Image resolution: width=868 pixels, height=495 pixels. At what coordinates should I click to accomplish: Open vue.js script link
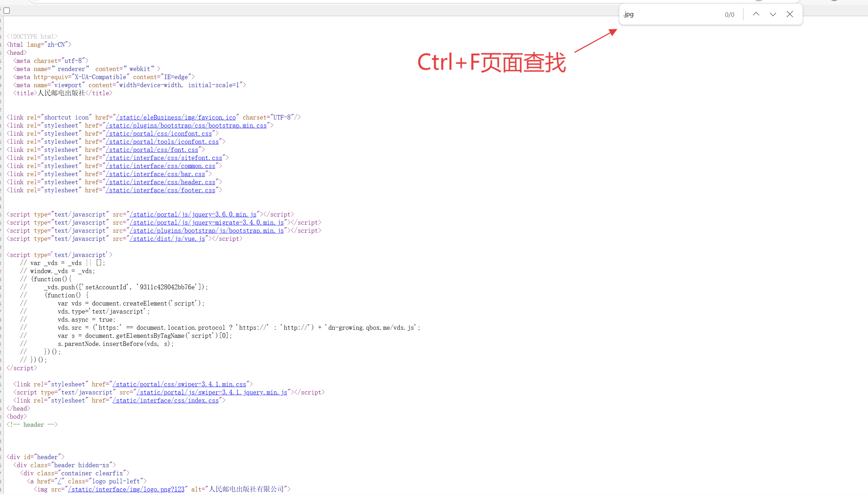click(167, 239)
